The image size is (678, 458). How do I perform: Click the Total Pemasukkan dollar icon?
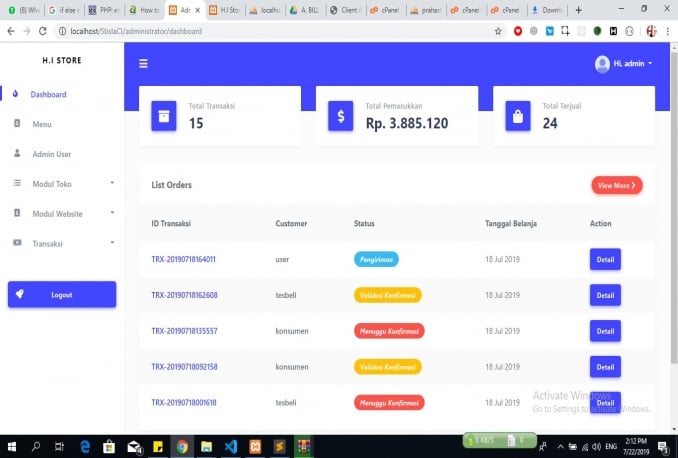tap(341, 116)
